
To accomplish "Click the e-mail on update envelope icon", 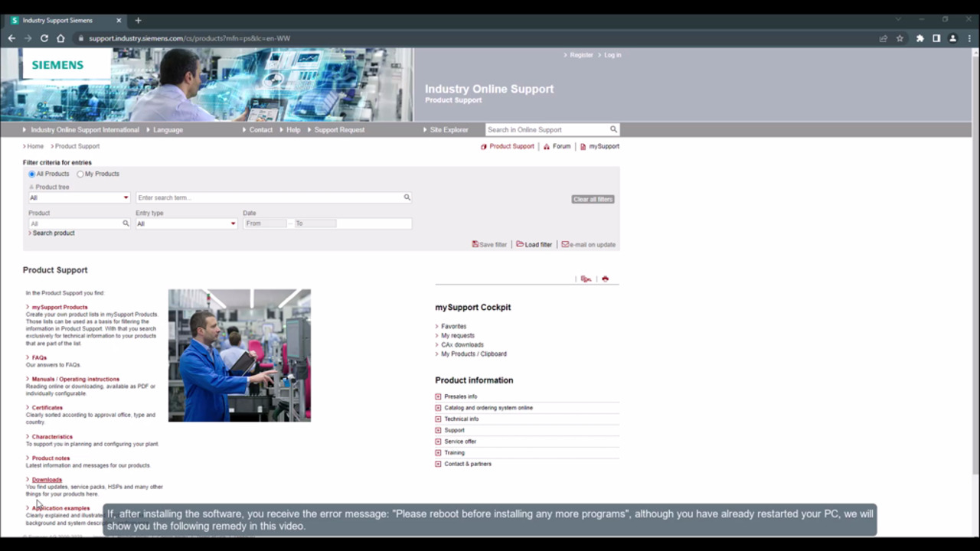I will [565, 244].
